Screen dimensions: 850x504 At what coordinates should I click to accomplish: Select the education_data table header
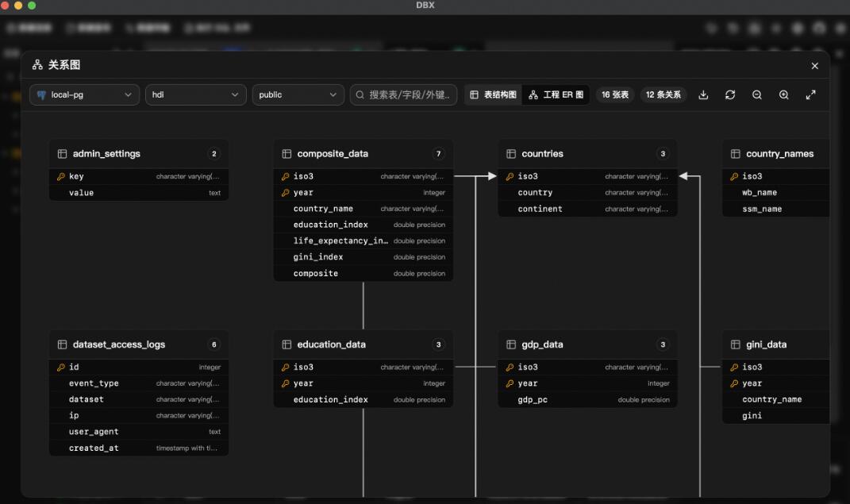pyautogui.click(x=363, y=344)
